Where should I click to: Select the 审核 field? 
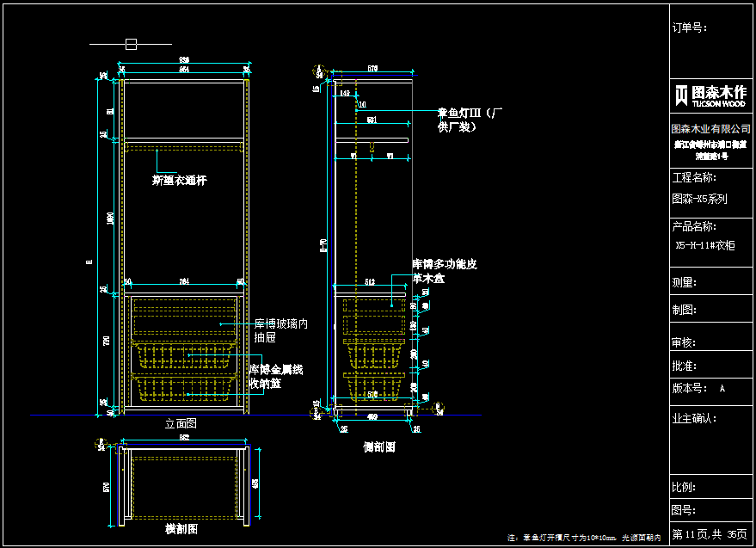685,342
